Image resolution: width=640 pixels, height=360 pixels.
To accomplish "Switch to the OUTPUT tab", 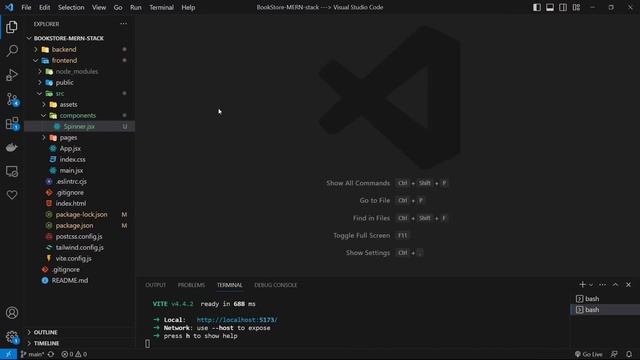I will tap(156, 285).
